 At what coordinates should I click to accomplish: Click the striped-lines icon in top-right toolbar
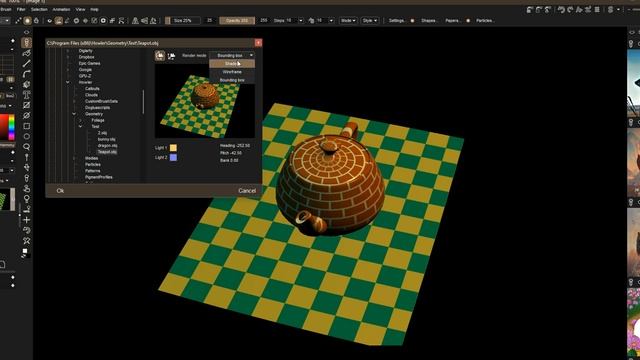[x=597, y=9]
